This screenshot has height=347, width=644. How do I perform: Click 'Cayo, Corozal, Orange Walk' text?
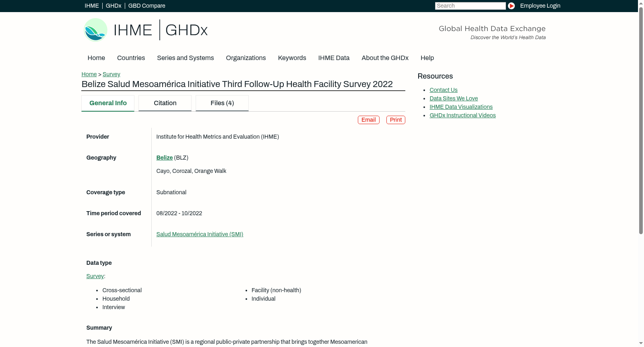(x=191, y=171)
